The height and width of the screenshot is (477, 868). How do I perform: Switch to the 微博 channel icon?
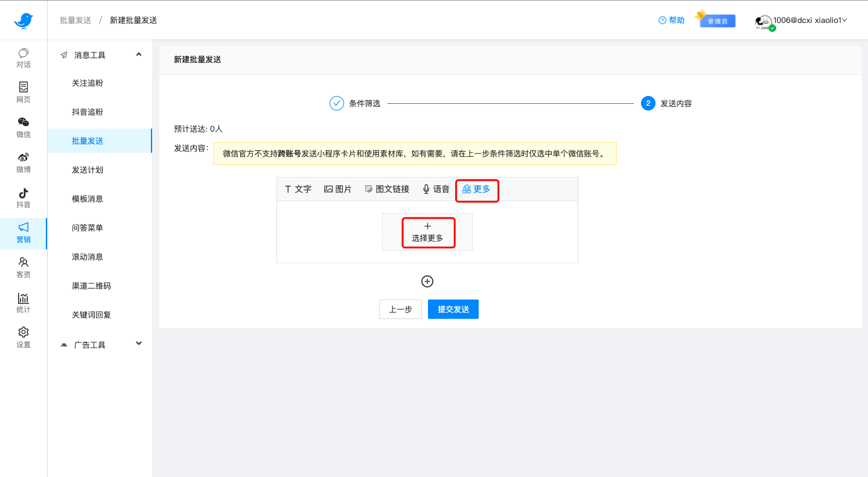click(23, 163)
